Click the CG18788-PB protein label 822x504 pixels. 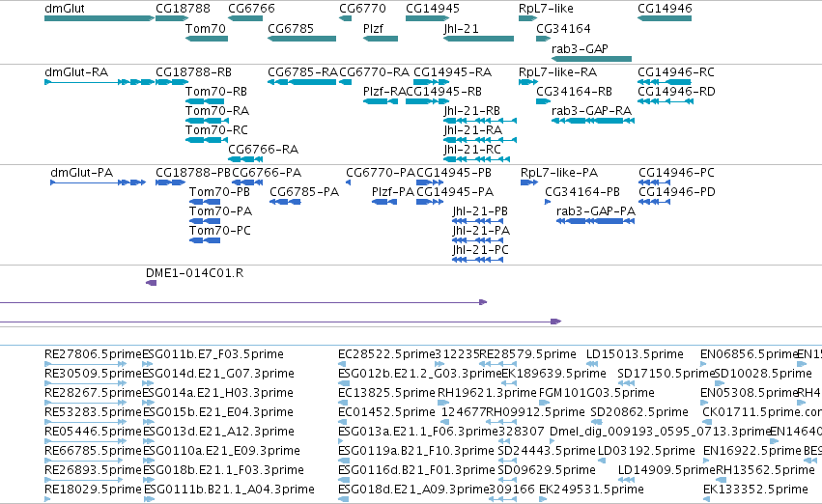pos(193,173)
